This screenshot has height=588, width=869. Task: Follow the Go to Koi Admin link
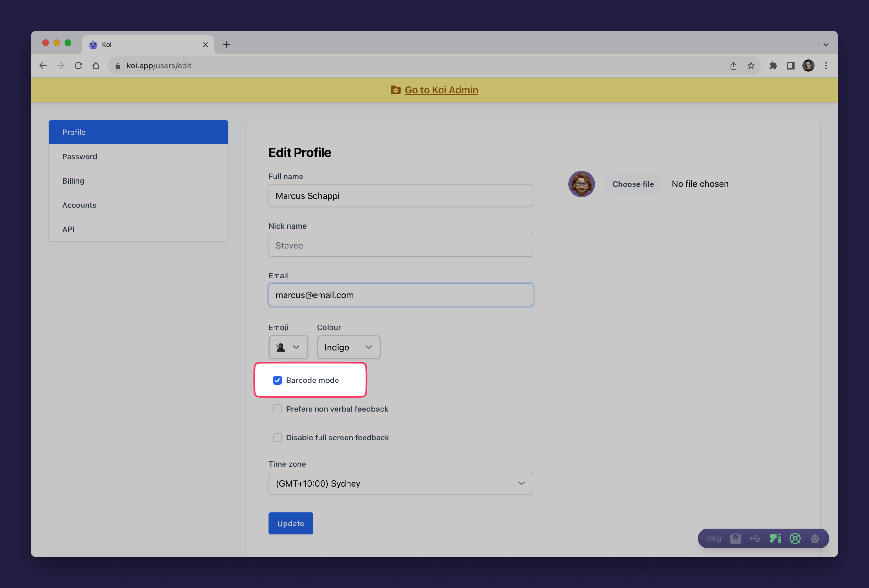[441, 90]
